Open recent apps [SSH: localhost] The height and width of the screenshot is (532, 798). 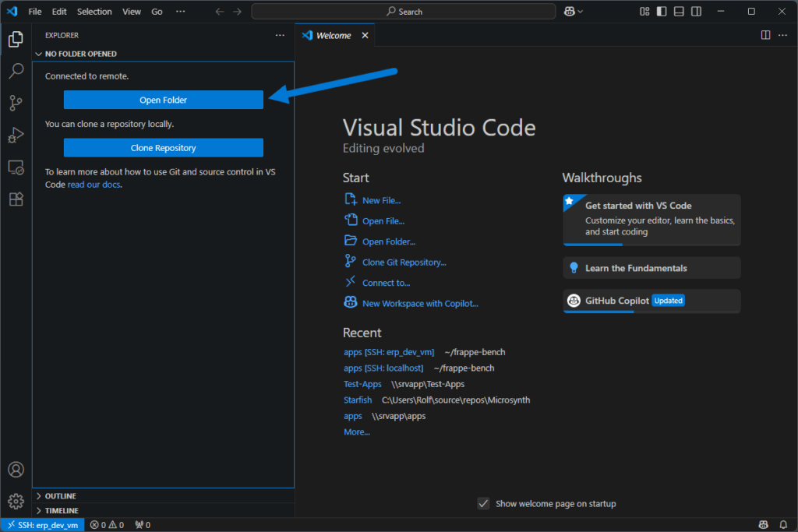click(383, 368)
